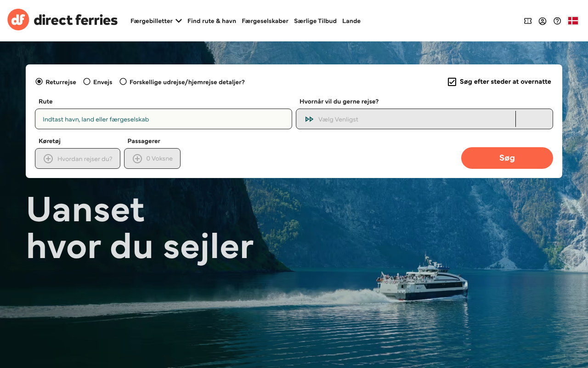Click the plus icon in Passagerer field
Viewport: 588px width, 368px height.
pos(137,159)
